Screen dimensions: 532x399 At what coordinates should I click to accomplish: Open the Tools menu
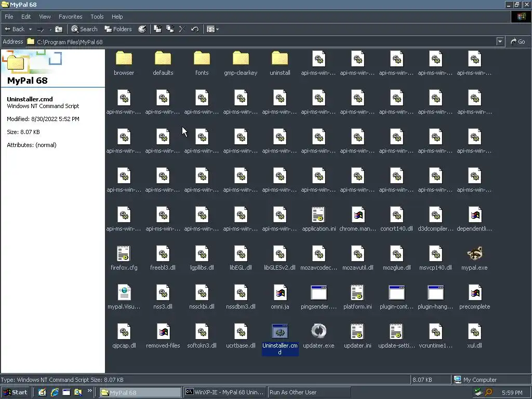coord(97,17)
